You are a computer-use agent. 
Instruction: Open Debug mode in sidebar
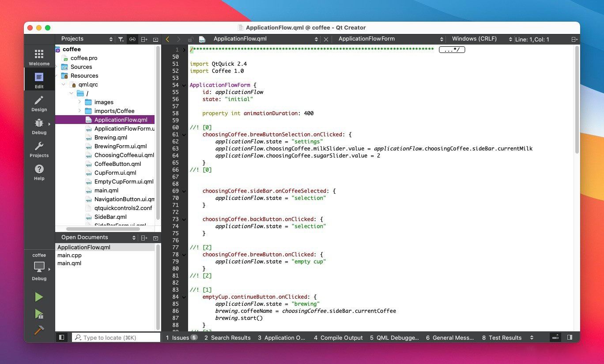click(39, 126)
